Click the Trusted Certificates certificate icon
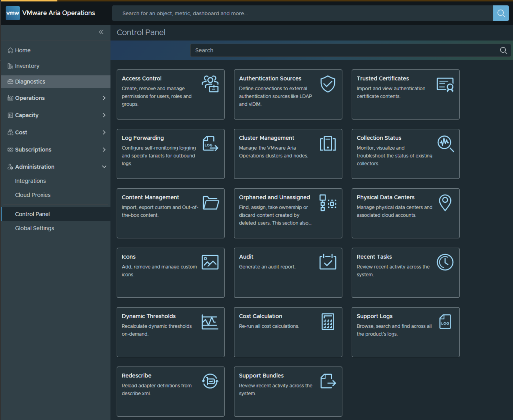This screenshot has width=513, height=420. [445, 84]
